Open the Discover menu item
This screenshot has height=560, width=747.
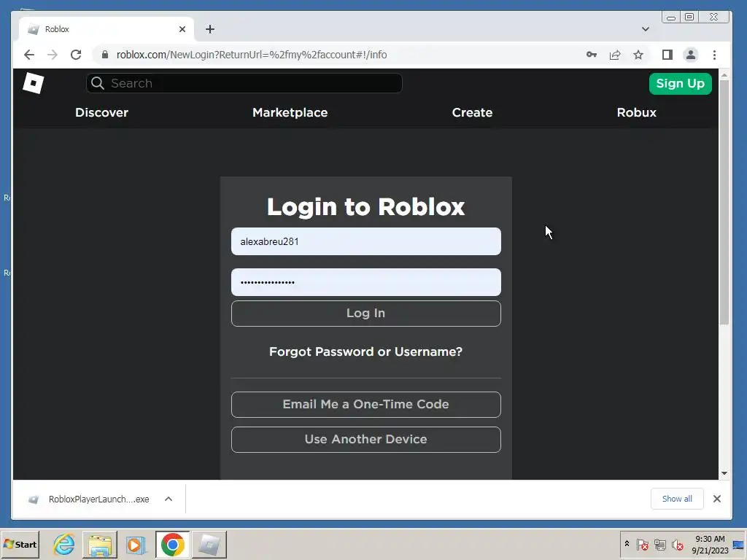[101, 112]
